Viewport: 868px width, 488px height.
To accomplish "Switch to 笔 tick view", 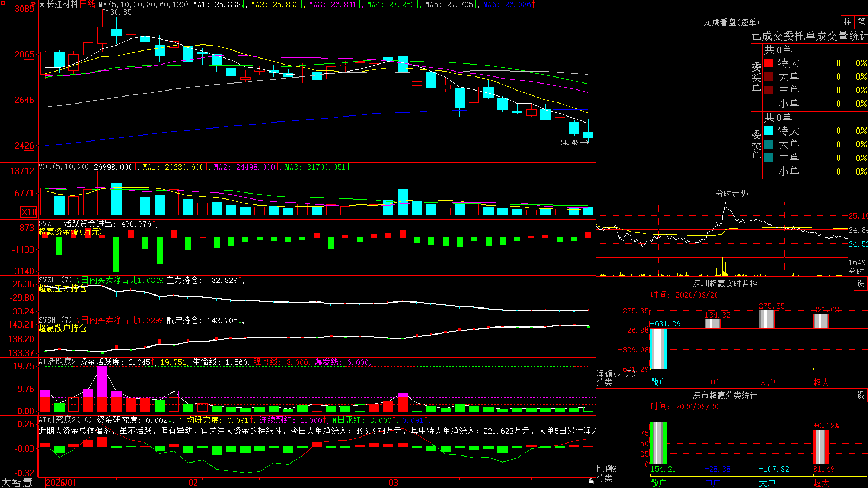I will click(x=861, y=22).
